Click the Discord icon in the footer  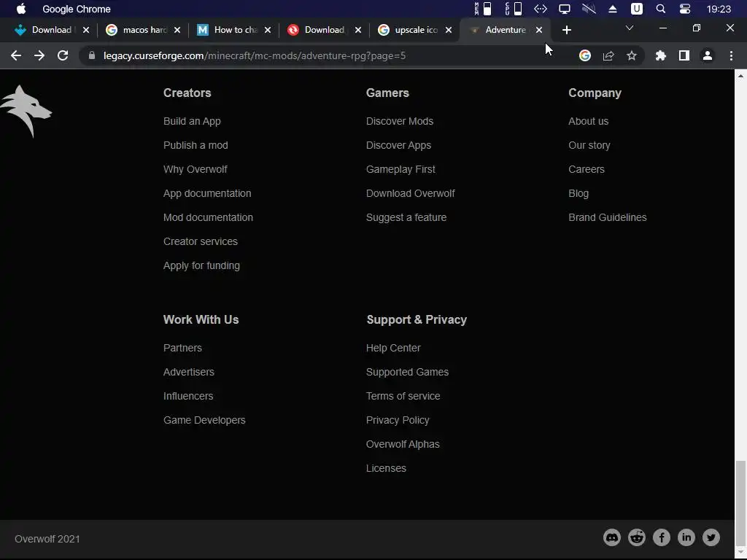[612, 537]
